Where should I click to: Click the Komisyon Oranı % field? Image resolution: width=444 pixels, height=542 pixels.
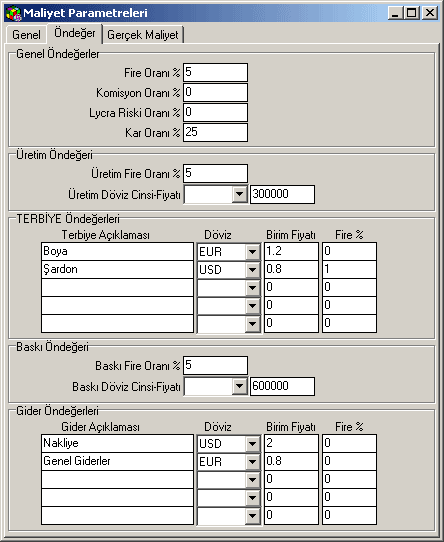(x=215, y=92)
